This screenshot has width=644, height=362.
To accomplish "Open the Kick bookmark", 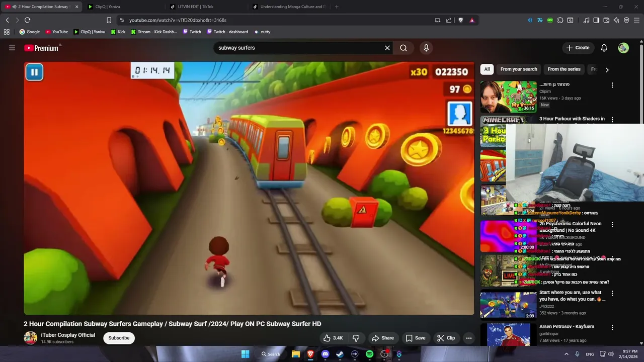I will coord(118,32).
